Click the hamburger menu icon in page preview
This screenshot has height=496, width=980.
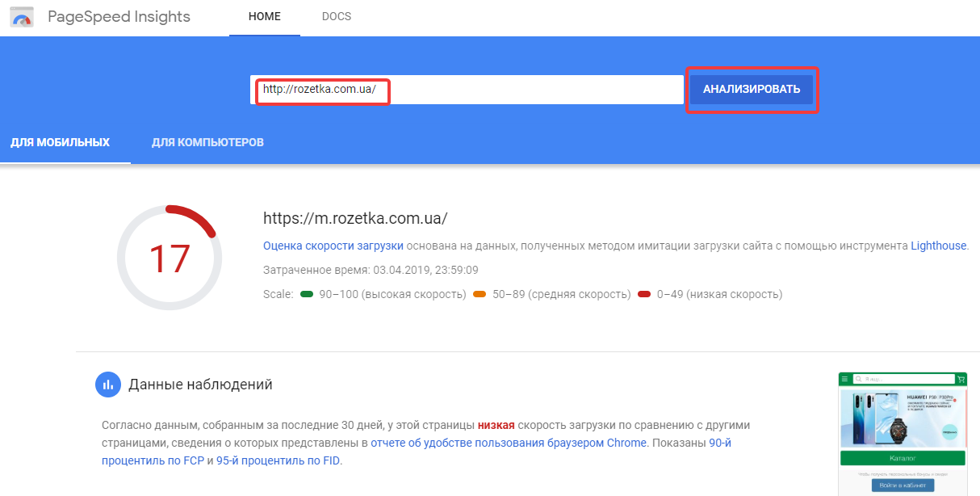click(845, 378)
